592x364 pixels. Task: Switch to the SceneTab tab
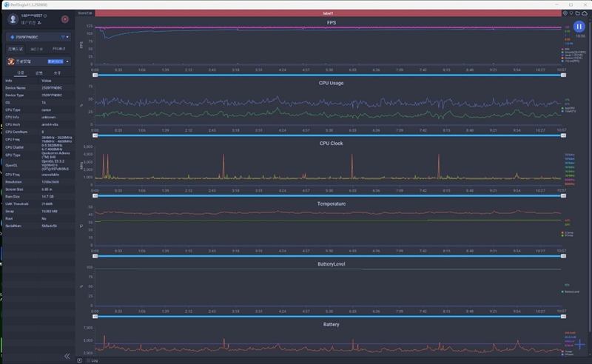click(85, 13)
